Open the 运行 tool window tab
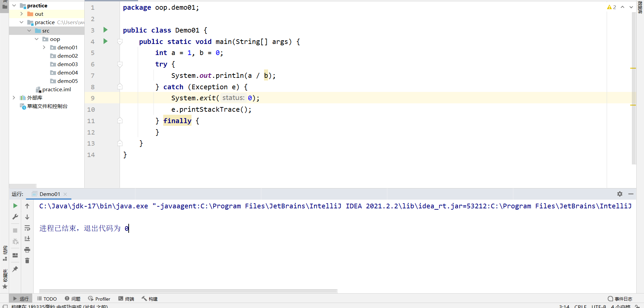 pyautogui.click(x=21, y=299)
